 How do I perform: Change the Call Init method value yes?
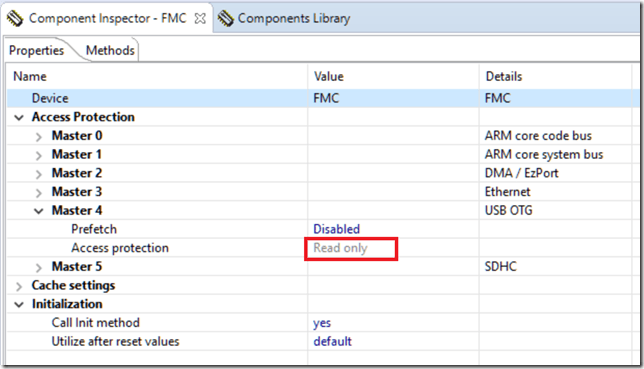click(x=322, y=323)
